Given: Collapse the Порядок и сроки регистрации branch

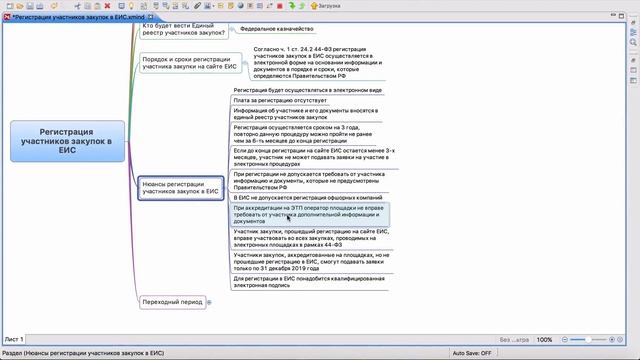Looking at the screenshot, I should pos(245,63).
